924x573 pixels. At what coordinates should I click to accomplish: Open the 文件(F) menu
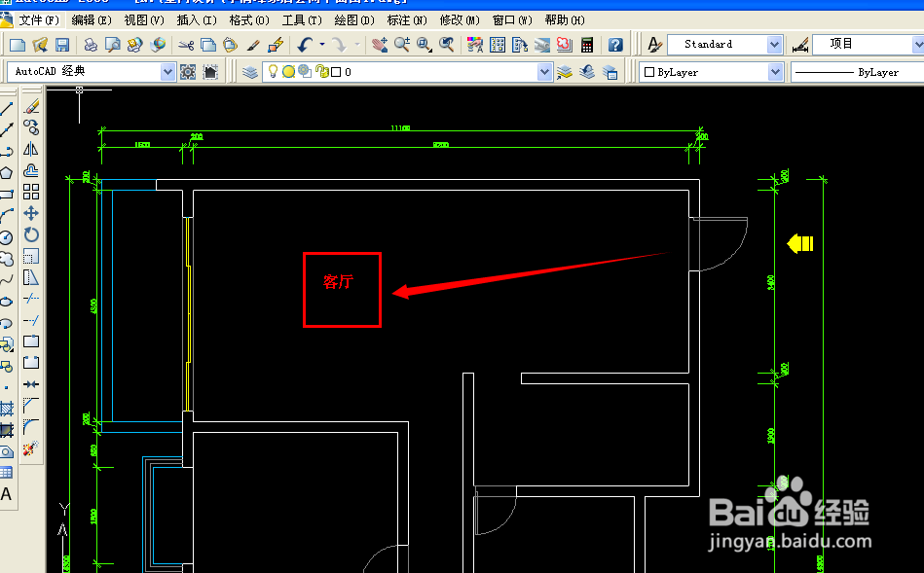pyautogui.click(x=39, y=20)
